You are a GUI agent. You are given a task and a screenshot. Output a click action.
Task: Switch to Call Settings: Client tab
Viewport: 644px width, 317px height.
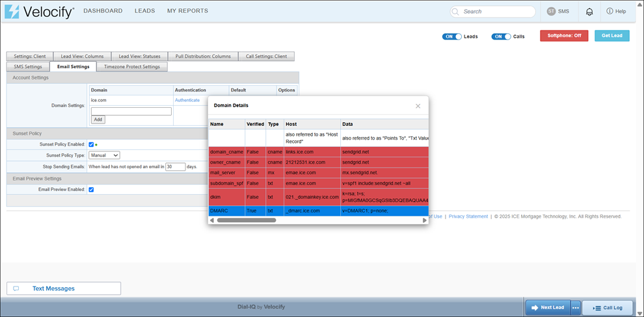pos(266,56)
